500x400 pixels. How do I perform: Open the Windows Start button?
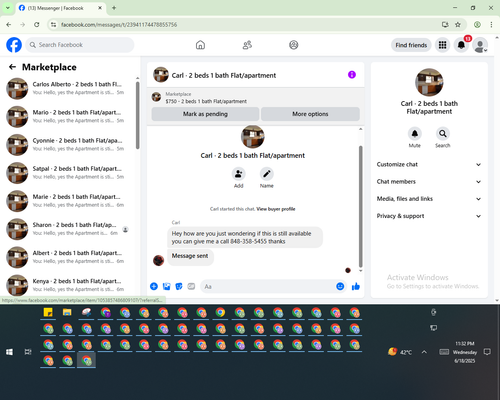tap(9, 352)
